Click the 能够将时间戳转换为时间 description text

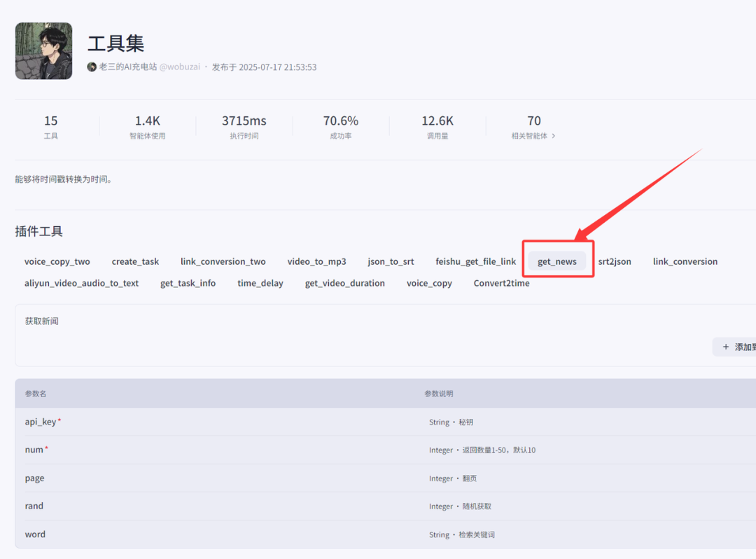(64, 179)
